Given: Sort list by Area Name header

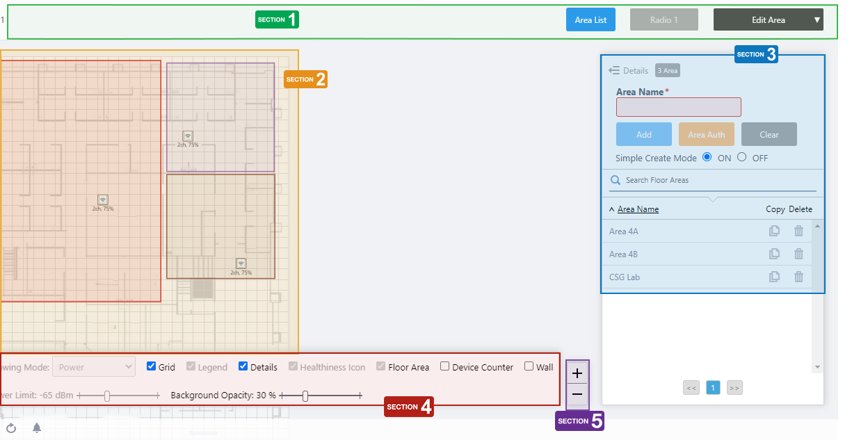Looking at the screenshot, I should (638, 209).
